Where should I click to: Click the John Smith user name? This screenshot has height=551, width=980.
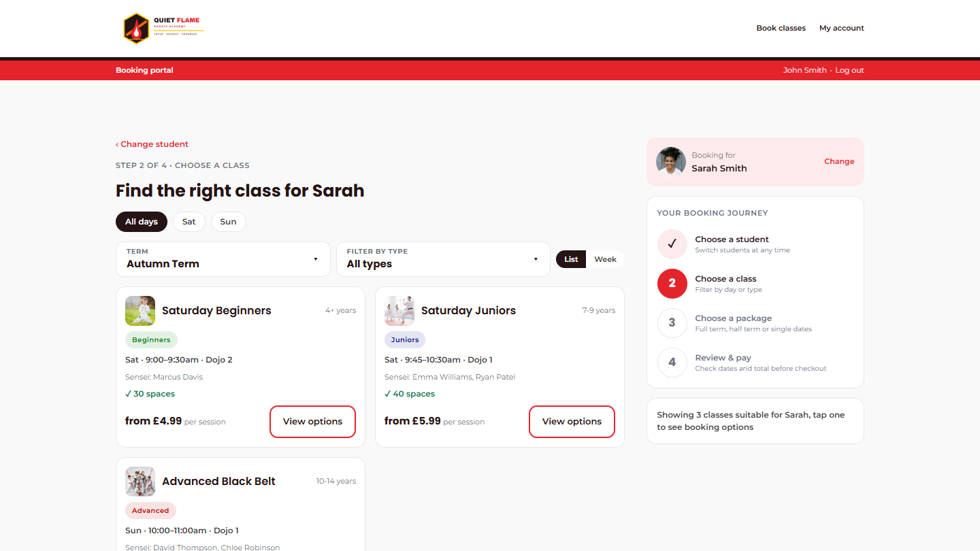pos(805,70)
